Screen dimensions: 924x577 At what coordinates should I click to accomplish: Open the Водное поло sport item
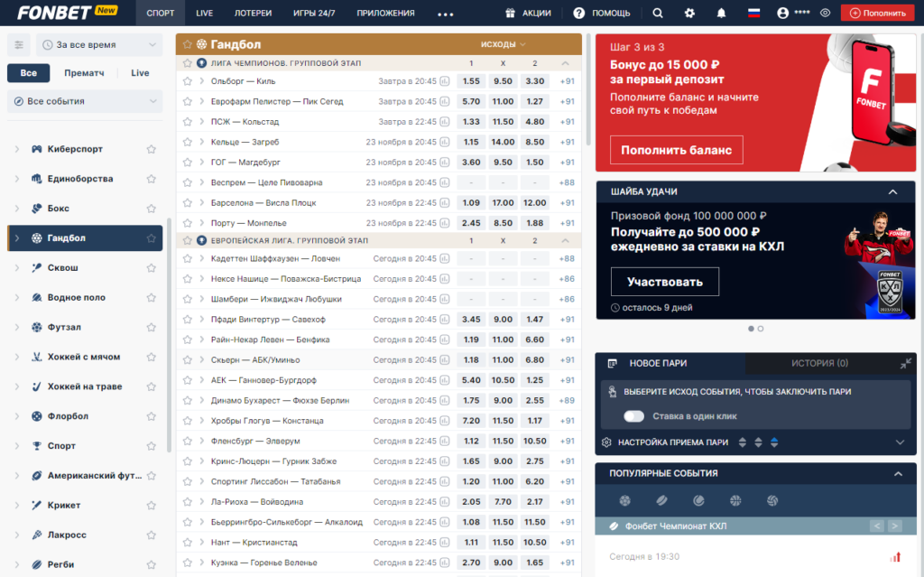point(85,297)
